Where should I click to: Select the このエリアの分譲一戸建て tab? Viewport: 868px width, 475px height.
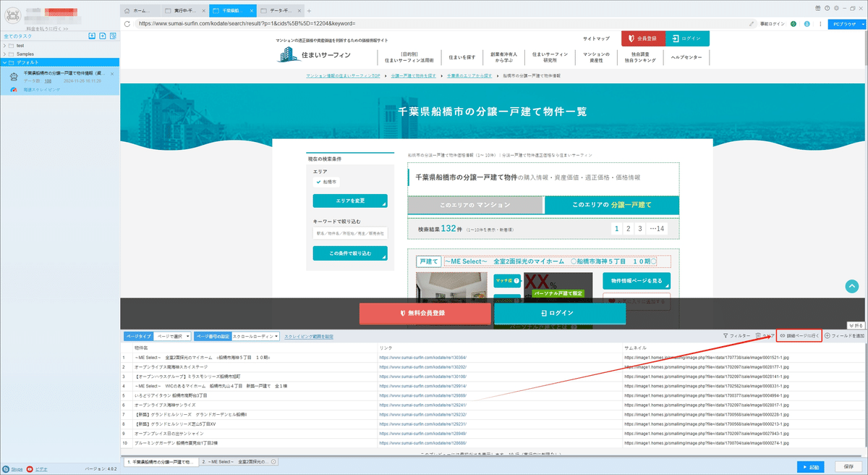(x=612, y=205)
